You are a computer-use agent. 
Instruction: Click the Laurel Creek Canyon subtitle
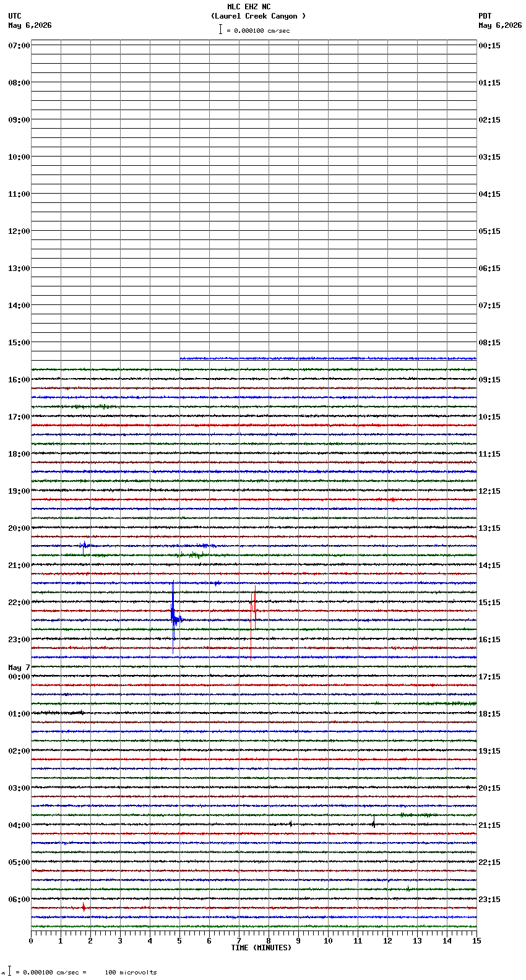coord(258,16)
